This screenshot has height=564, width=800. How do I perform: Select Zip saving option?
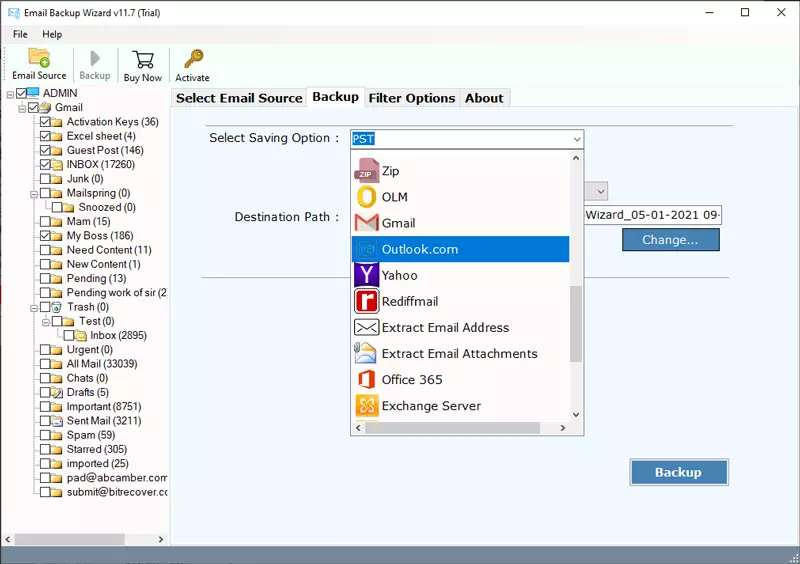click(x=460, y=171)
